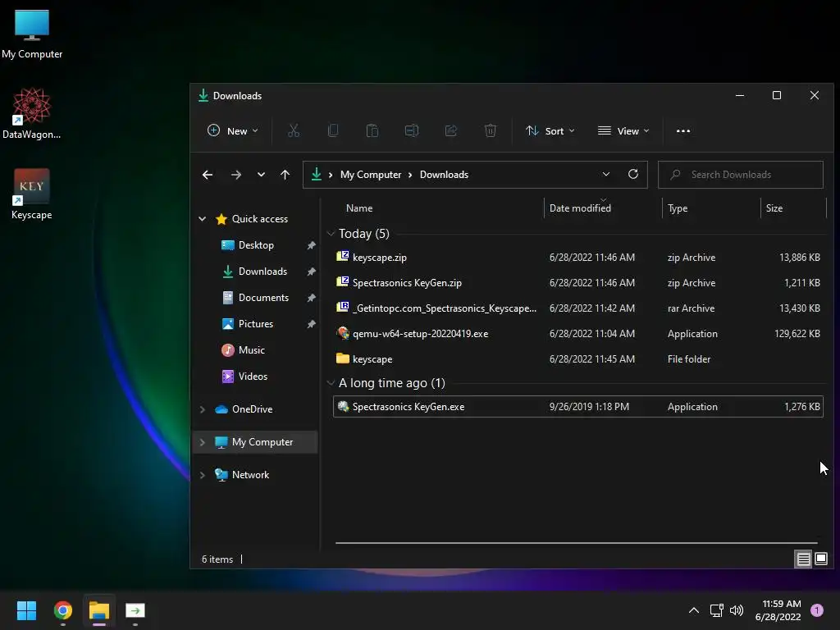
Task: Expand My Computer in navigation pane
Action: click(203, 442)
